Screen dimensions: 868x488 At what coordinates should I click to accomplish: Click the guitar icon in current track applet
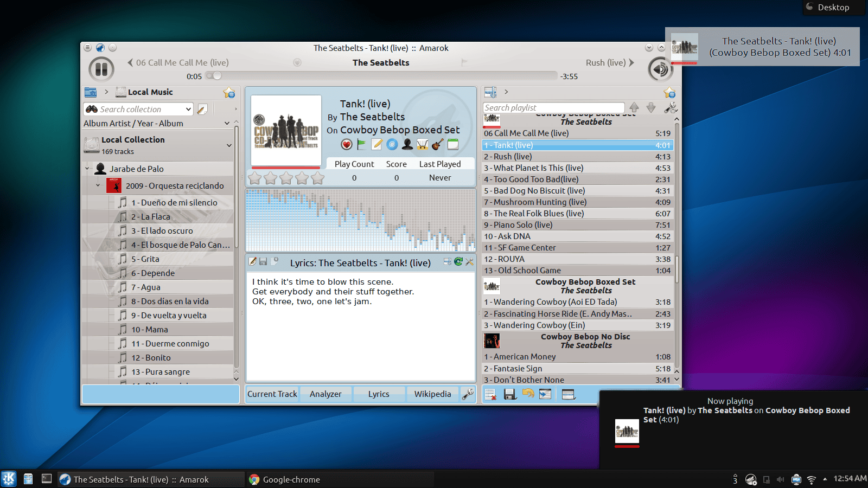(x=438, y=144)
